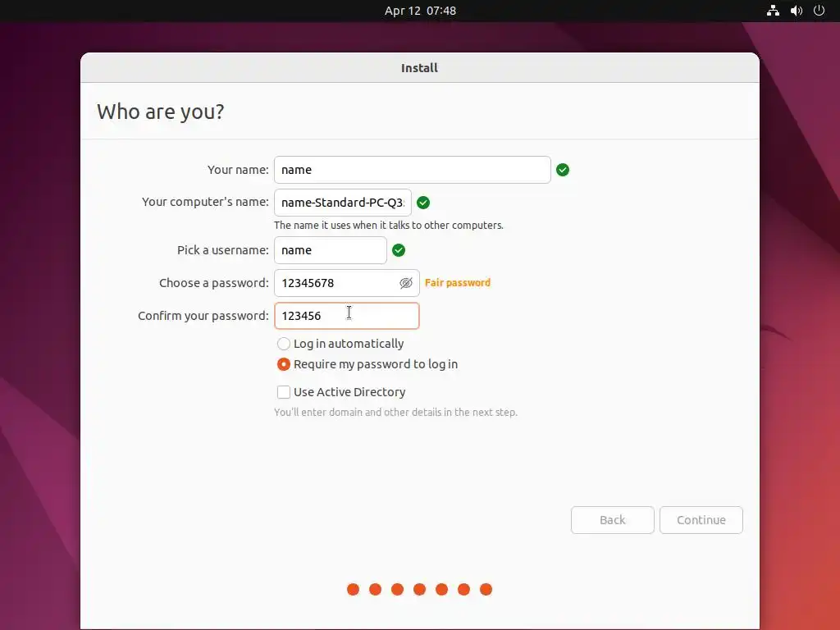840x630 pixels.
Task: Click the 'Choose a password:' label
Action: pyautogui.click(x=214, y=283)
